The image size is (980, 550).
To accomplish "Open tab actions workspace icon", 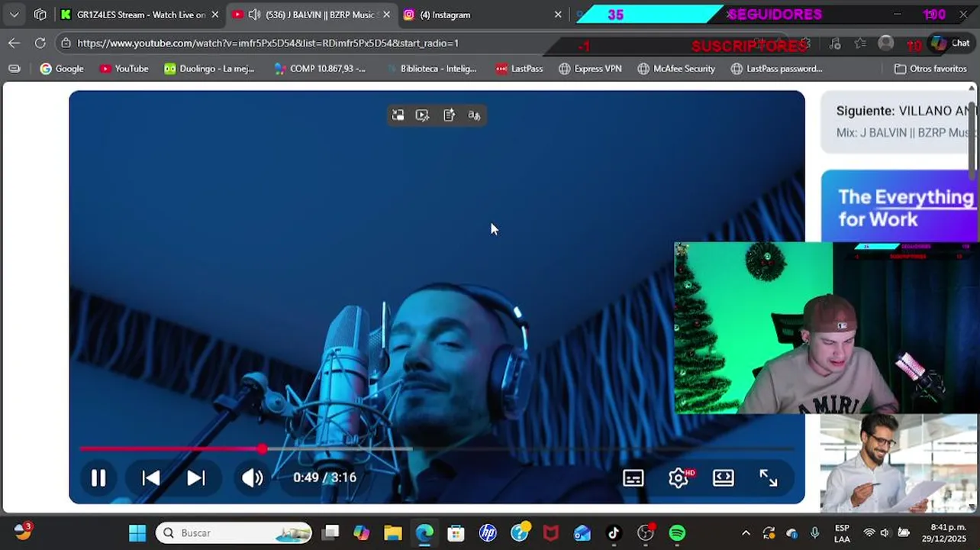I will click(x=40, y=15).
